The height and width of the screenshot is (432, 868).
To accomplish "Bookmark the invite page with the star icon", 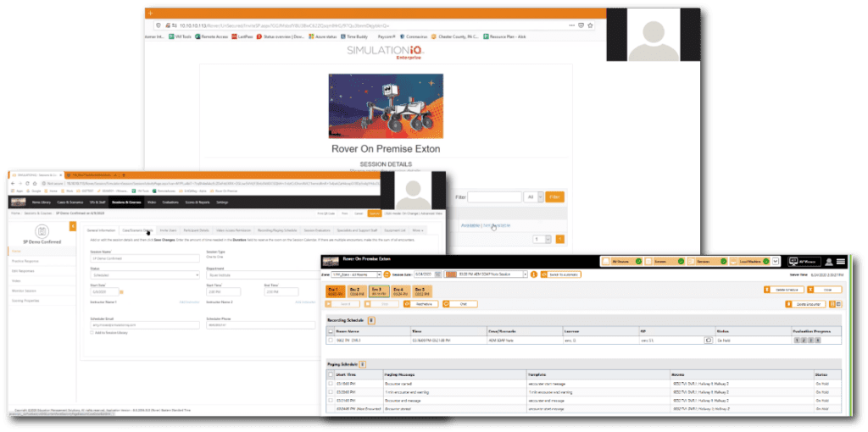I will click(x=591, y=25).
